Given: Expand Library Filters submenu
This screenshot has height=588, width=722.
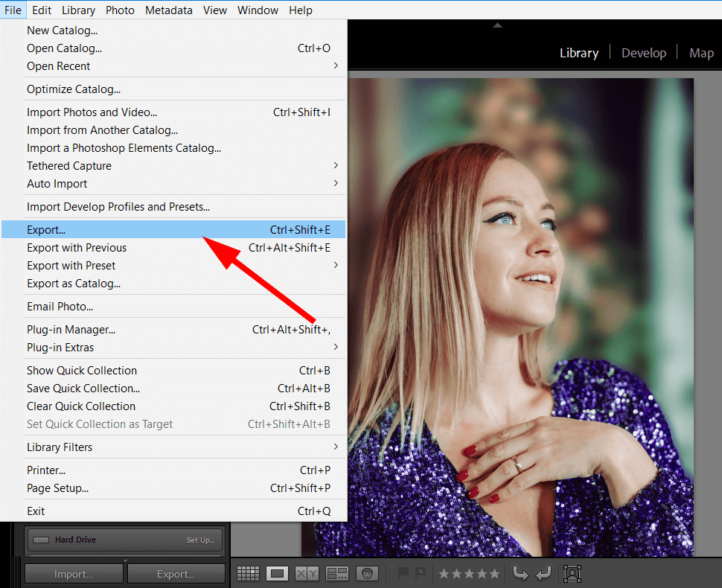Looking at the screenshot, I should pos(336,447).
